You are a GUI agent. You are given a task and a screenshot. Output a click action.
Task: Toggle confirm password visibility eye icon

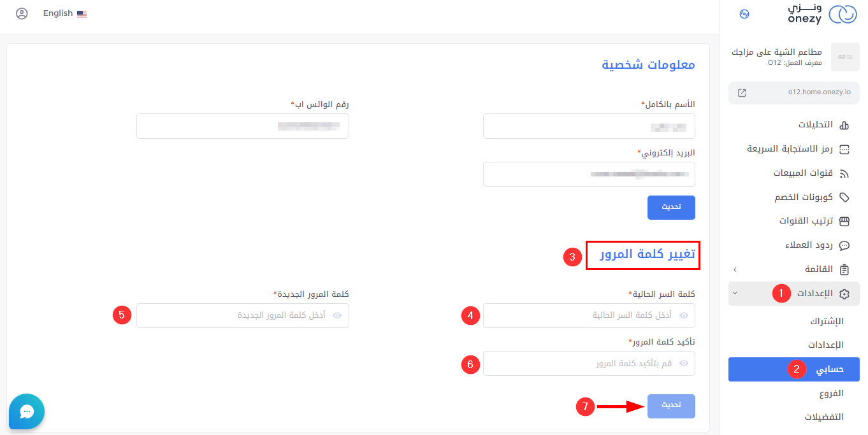(x=684, y=364)
